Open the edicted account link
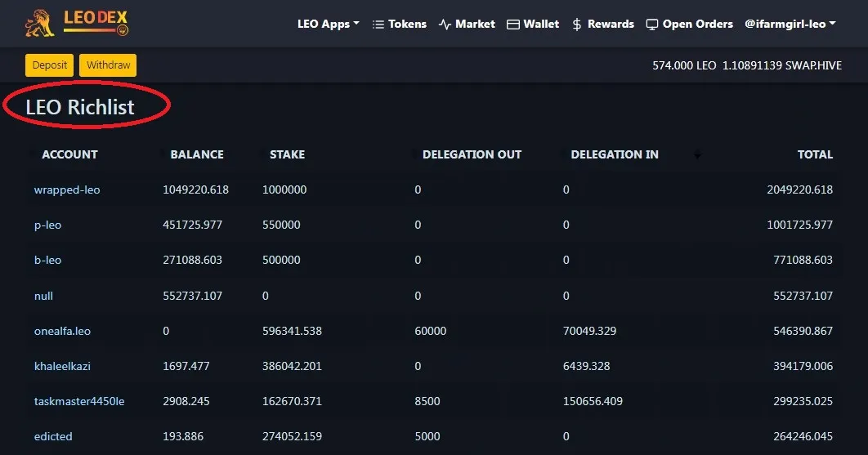The image size is (868, 455). [53, 436]
